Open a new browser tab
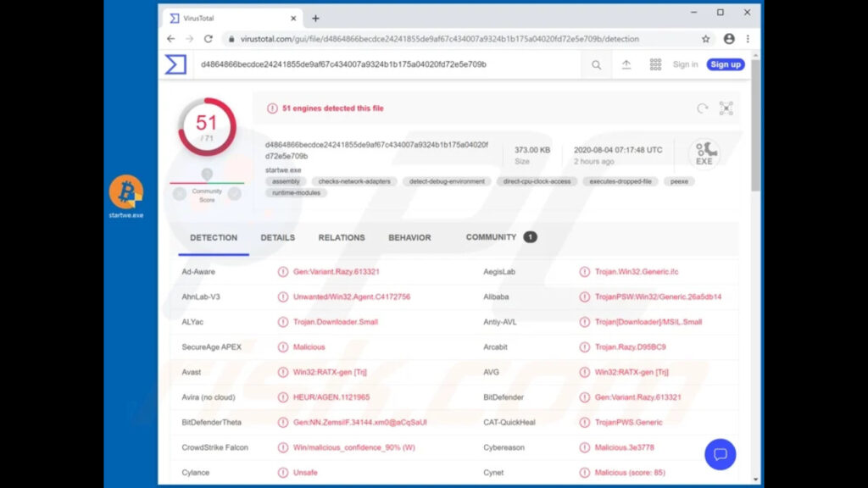 (x=315, y=19)
